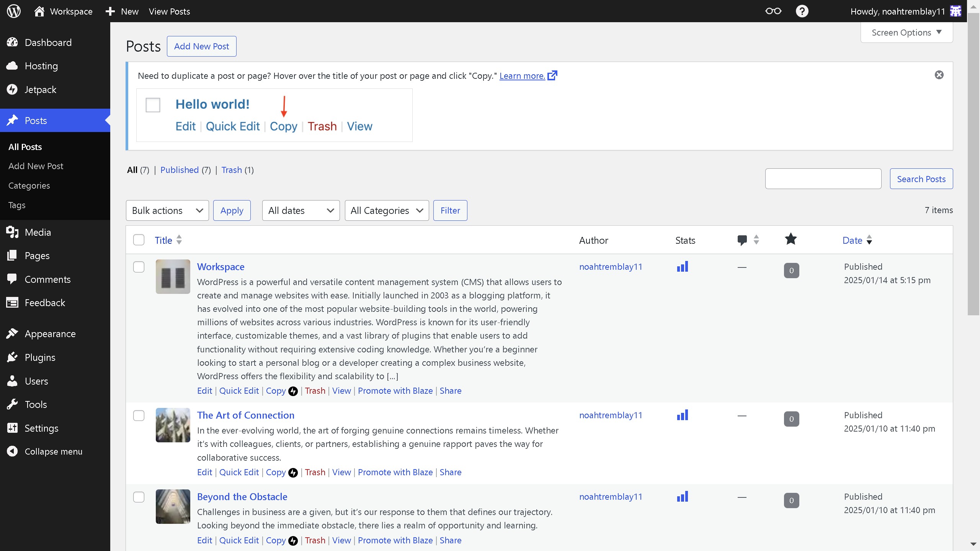Select The Art of Connection checkbox
Image resolution: width=980 pixels, height=551 pixels.
[x=139, y=416]
